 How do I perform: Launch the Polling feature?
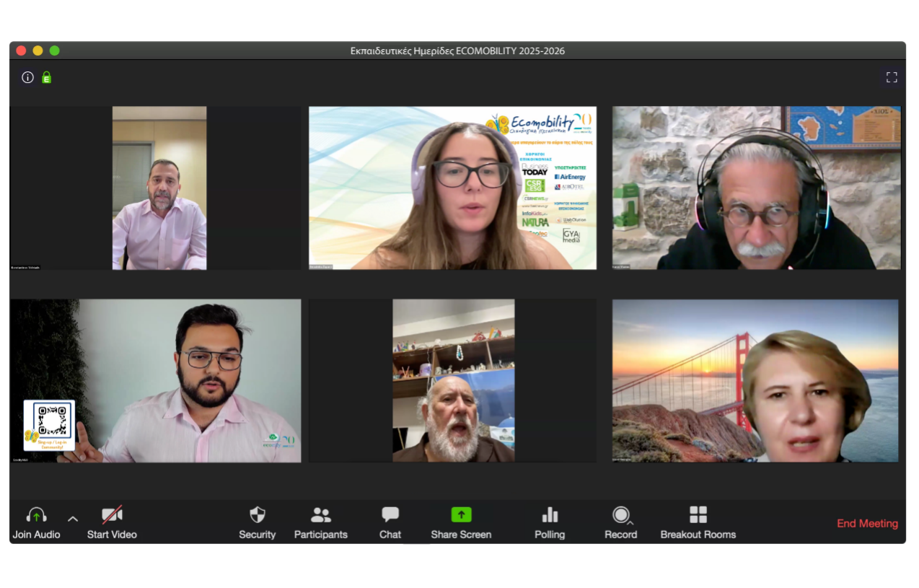coord(550,515)
